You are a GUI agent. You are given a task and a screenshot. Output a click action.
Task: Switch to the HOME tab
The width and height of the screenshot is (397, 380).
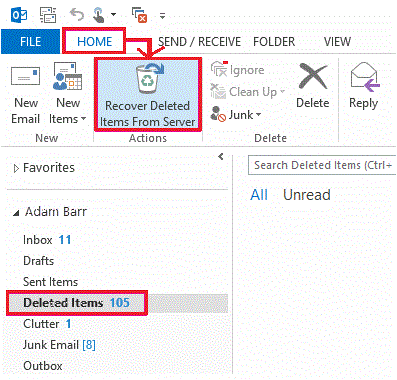[95, 42]
